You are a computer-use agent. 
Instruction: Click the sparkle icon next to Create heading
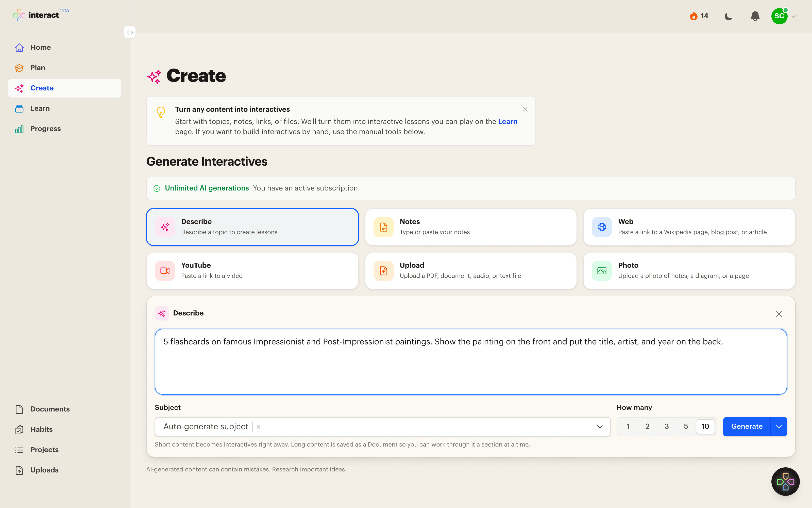coord(154,77)
